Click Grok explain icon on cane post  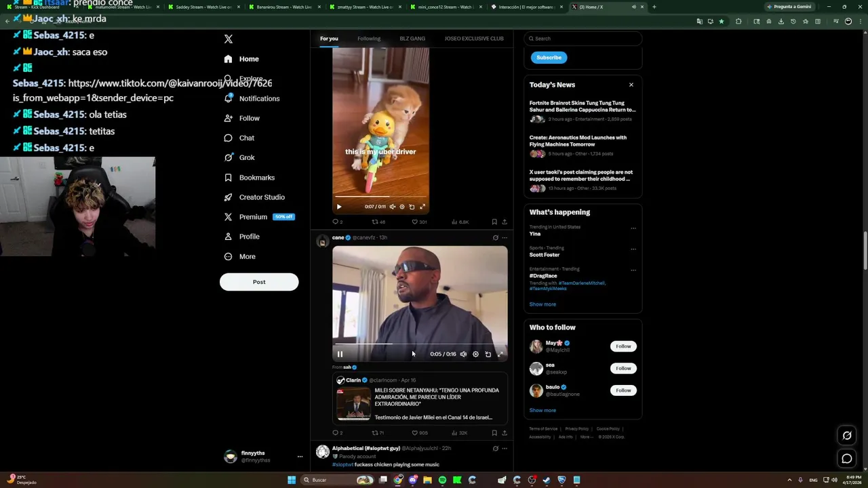[x=495, y=238]
